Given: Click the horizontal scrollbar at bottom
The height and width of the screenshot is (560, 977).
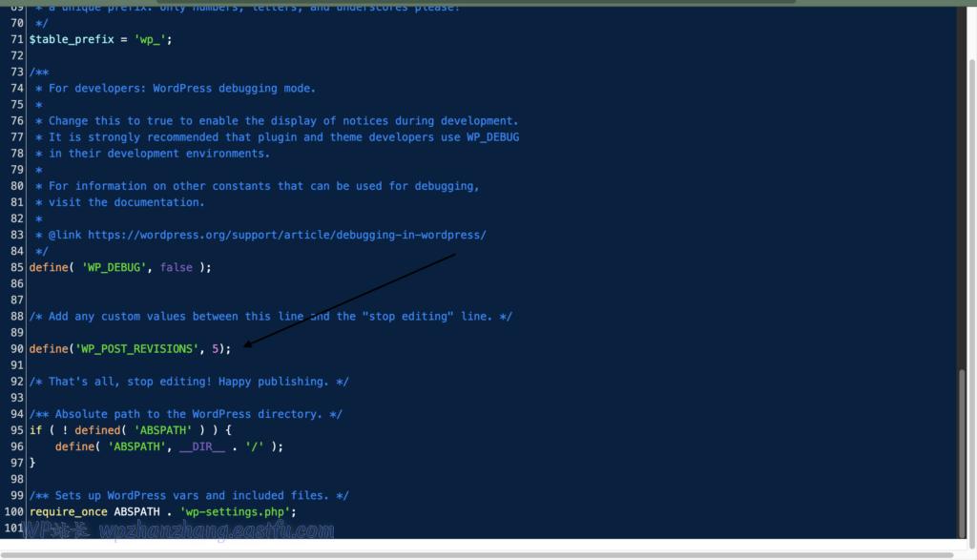Looking at the screenshot, I should tap(477, 554).
